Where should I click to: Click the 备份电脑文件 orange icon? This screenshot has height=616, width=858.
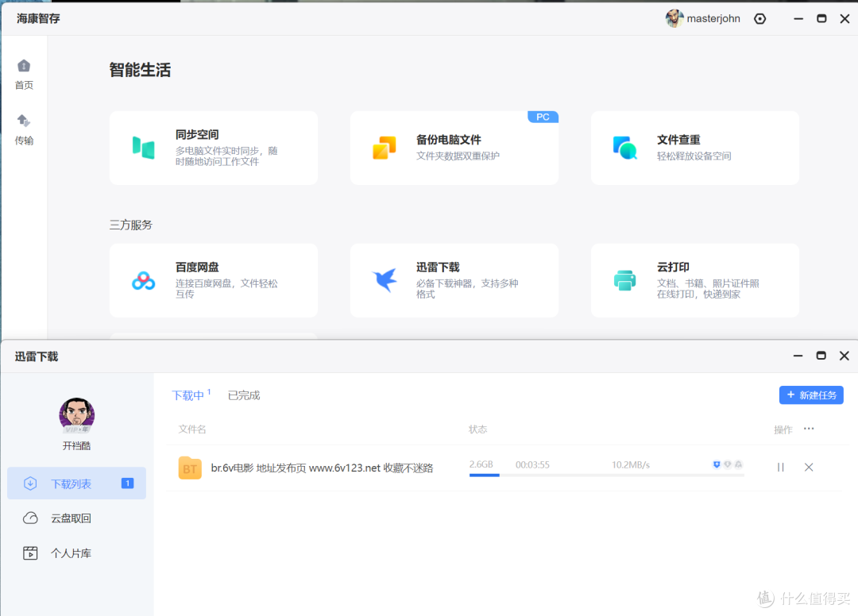coord(385,148)
